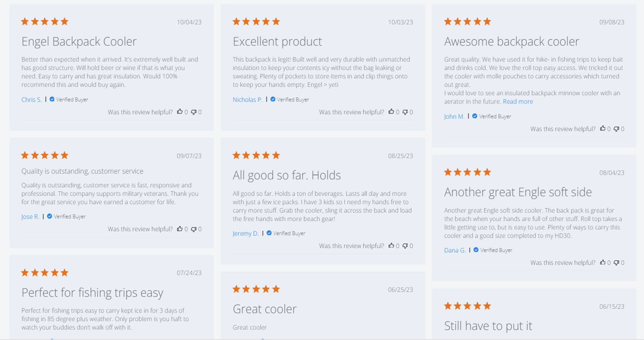Open reviewer Chris S. profile link
Viewport: 644px width, 340px height.
31,100
